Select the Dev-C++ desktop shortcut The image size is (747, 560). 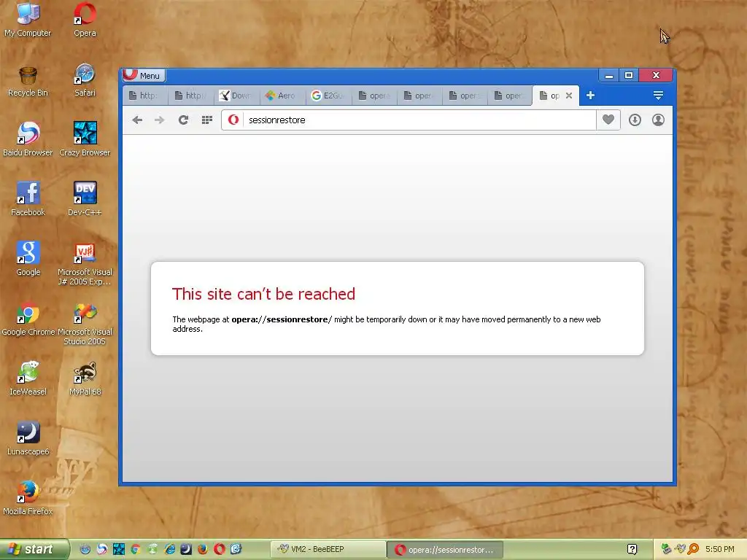tap(85, 200)
